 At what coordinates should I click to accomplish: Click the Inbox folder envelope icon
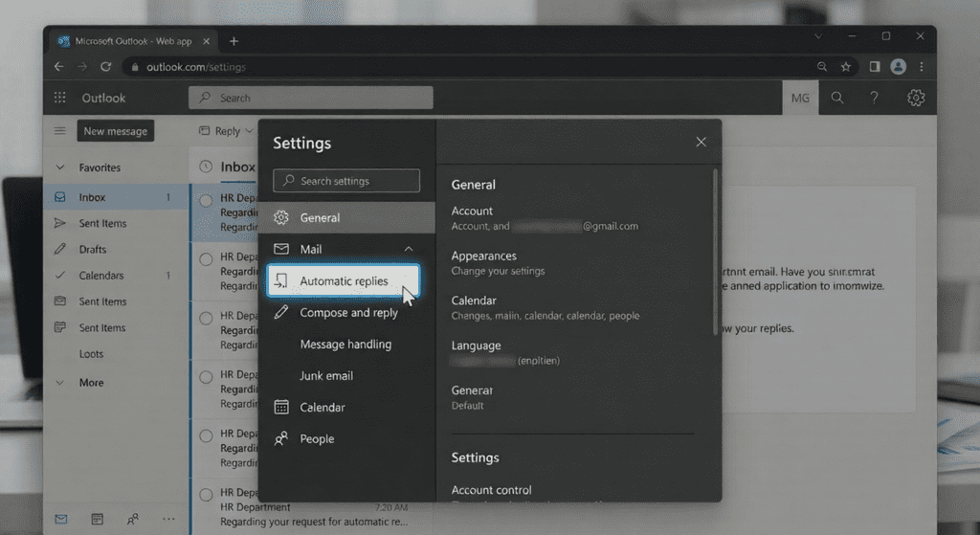[x=60, y=197]
